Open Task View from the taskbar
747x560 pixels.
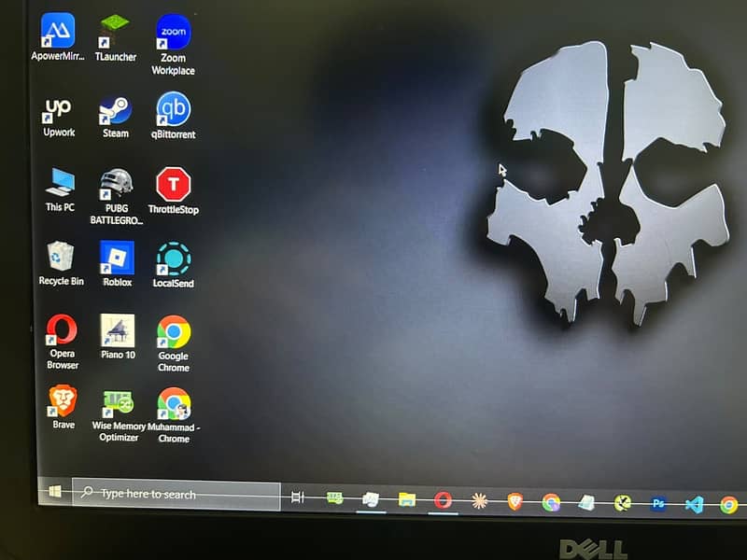tap(298, 497)
